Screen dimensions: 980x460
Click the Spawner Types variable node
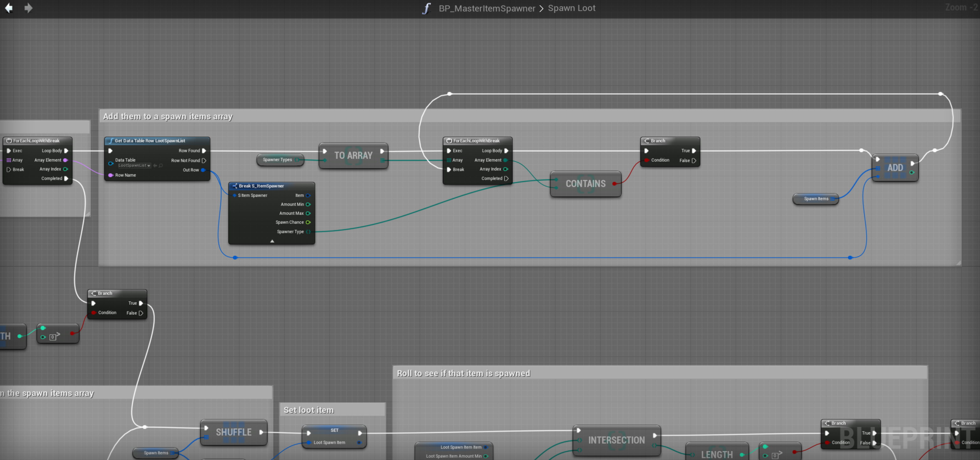277,159
